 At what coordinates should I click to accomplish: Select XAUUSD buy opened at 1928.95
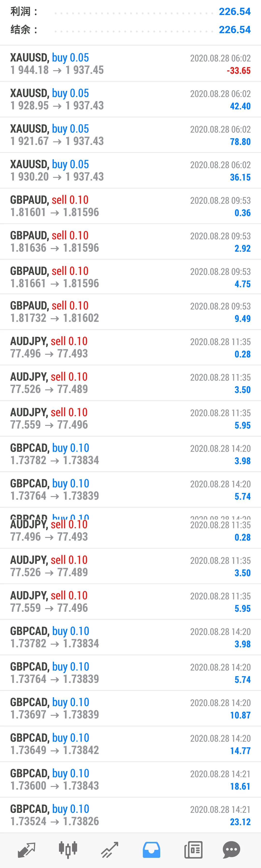[x=130, y=99]
